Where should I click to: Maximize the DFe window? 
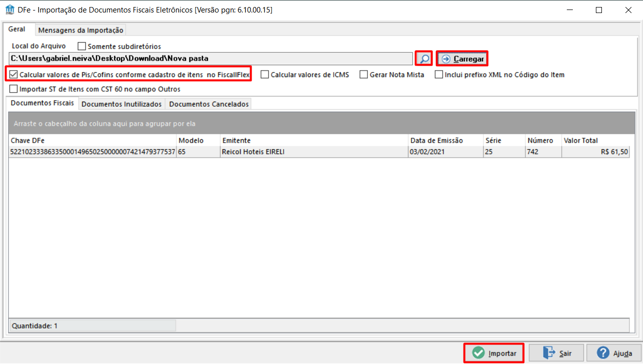tap(599, 10)
